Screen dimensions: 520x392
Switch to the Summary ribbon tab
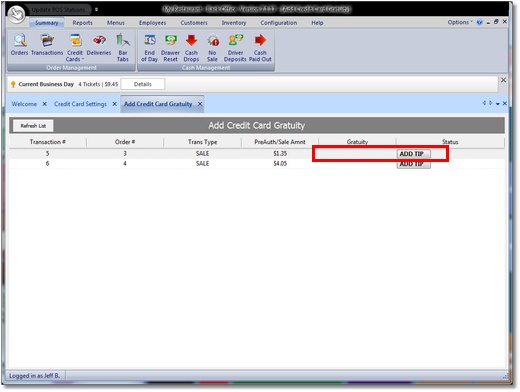tap(47, 23)
